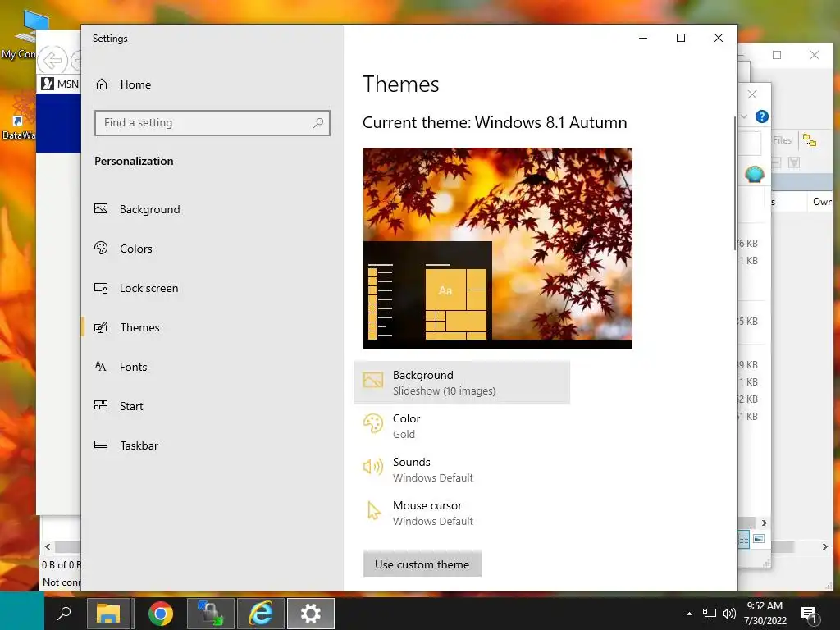Viewport: 840px width, 630px height.
Task: Open Google Chrome from the taskbar
Action: (x=160, y=614)
